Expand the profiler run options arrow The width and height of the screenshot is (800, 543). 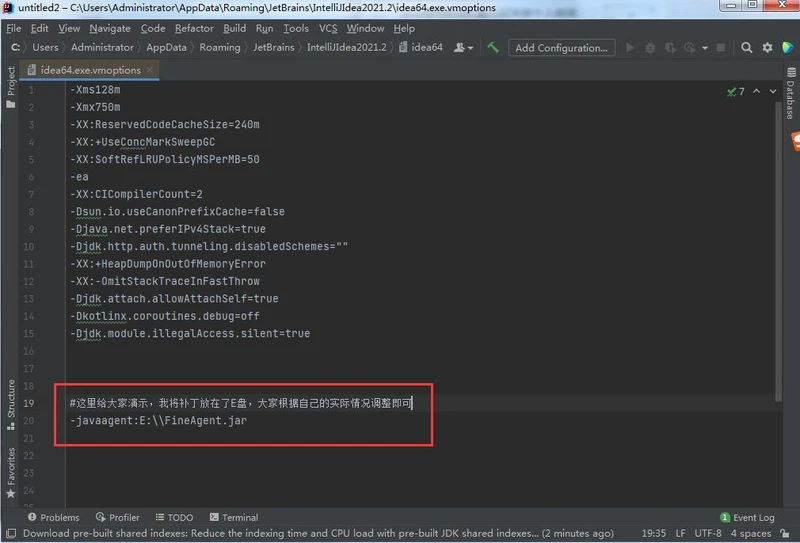tap(705, 47)
